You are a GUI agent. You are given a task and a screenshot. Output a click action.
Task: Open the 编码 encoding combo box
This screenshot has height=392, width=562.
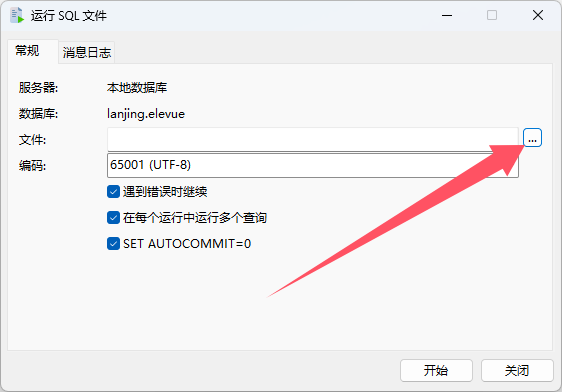click(x=313, y=165)
